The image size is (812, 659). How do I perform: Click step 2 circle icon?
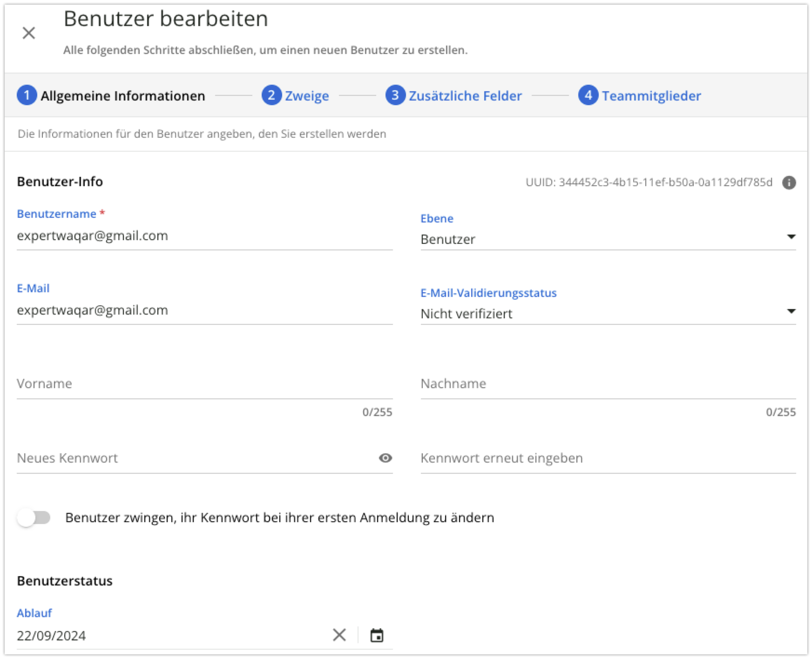click(x=271, y=95)
